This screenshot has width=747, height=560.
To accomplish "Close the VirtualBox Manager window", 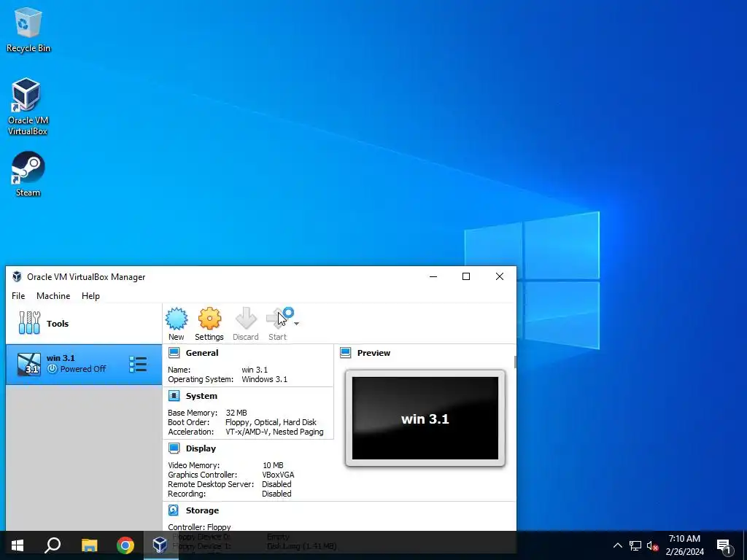I will (x=499, y=276).
